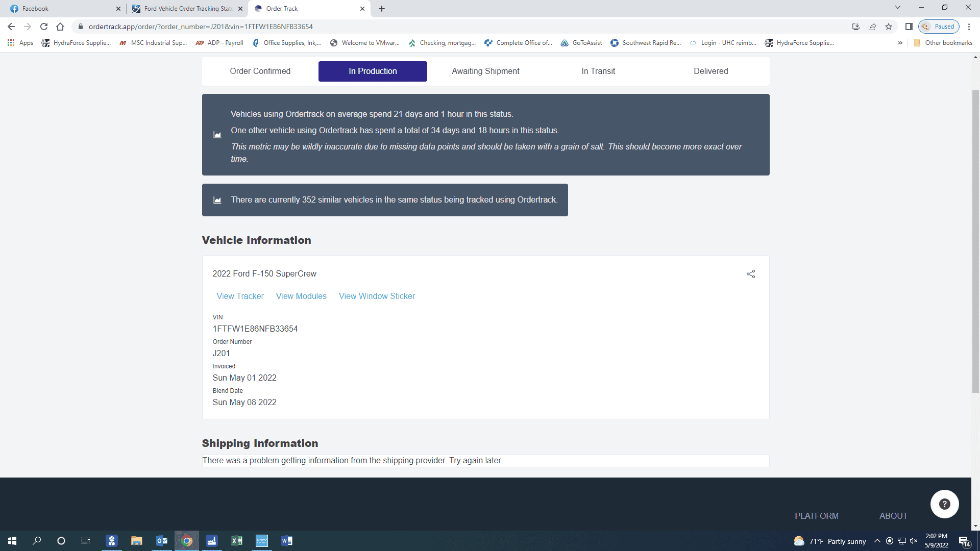Screen dimensions: 980x551
Task: Click the ABOUT footer heading
Action: point(893,516)
